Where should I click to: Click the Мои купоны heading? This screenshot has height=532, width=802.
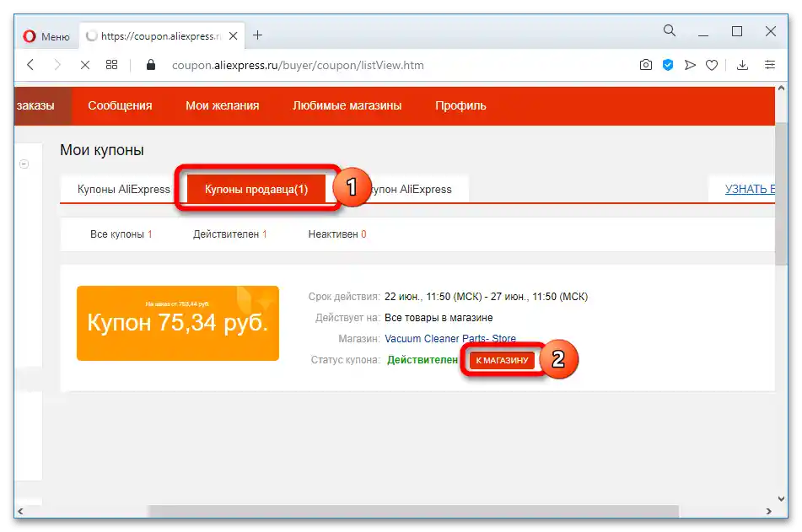pos(102,150)
